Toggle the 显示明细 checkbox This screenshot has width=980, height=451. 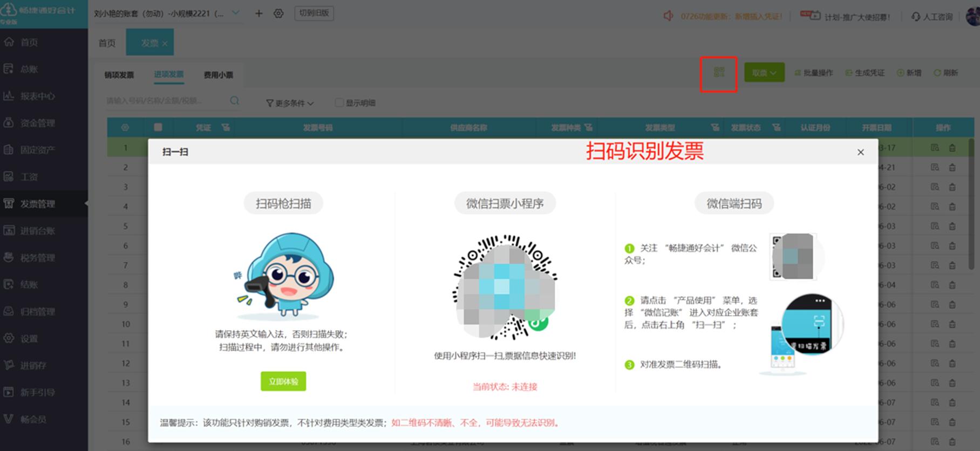pos(339,102)
